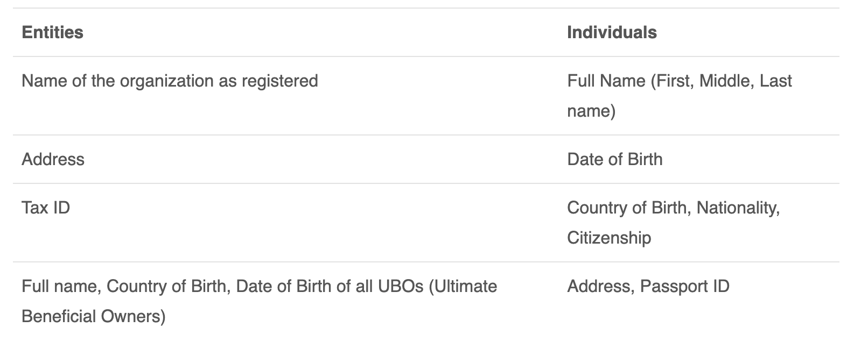Click the 'Beneficial Owners)' text line

click(x=93, y=316)
